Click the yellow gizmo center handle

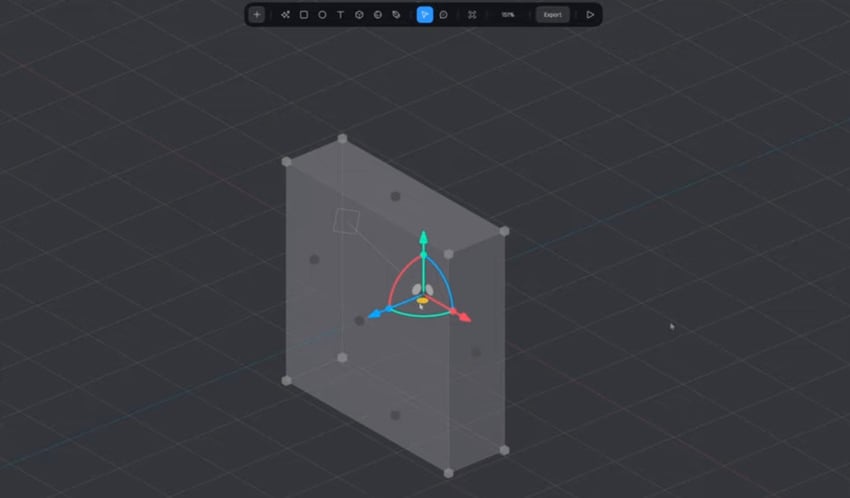(423, 300)
